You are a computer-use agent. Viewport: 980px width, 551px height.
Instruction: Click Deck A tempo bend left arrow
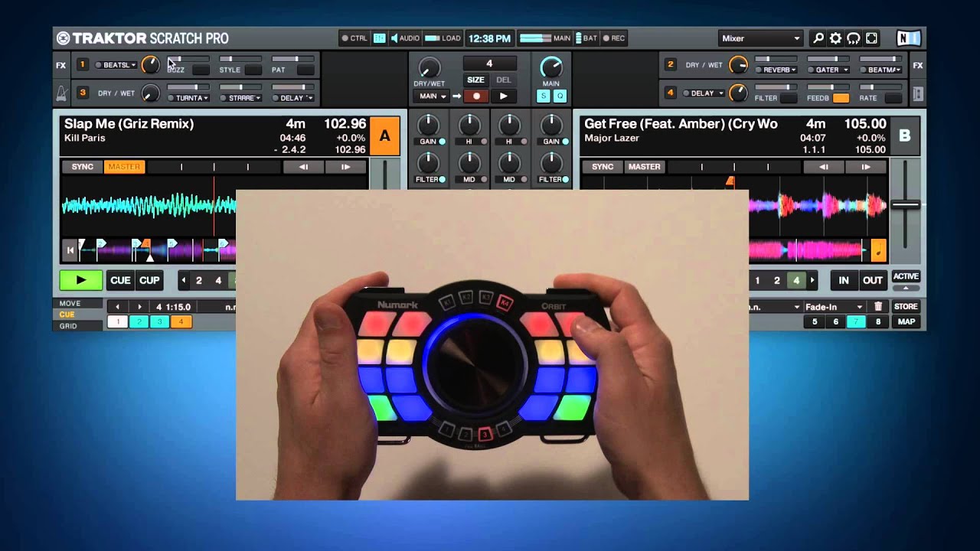pyautogui.click(x=303, y=167)
